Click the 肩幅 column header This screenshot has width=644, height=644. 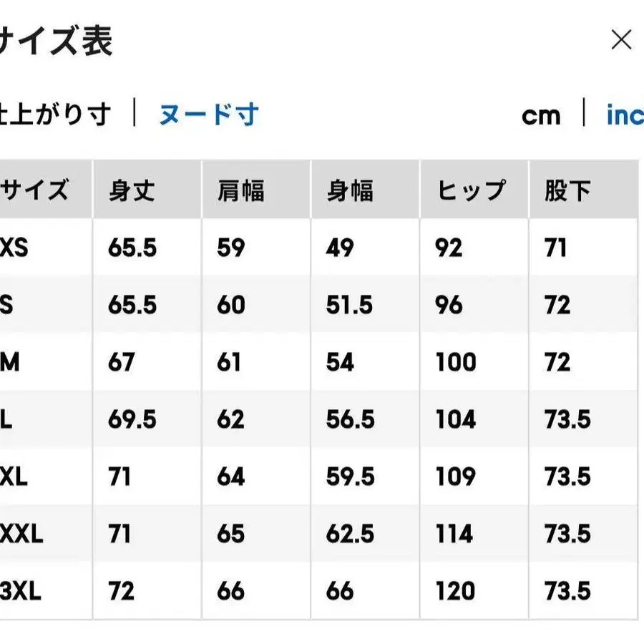[241, 191]
